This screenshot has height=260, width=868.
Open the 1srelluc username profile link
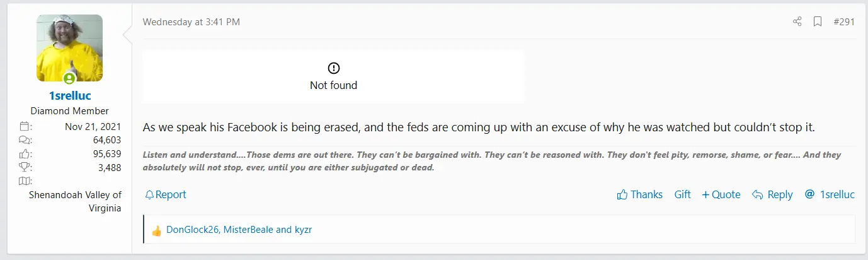pyautogui.click(x=69, y=97)
